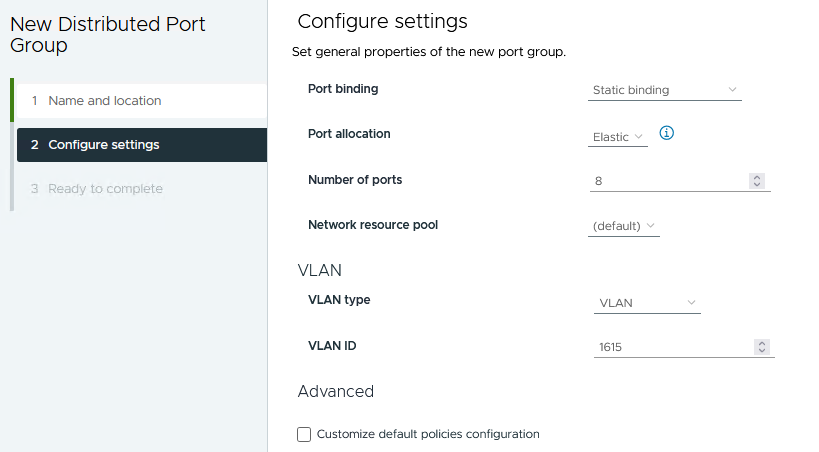
Task: Decrease Number of ports with down arrow
Action: (x=757, y=185)
